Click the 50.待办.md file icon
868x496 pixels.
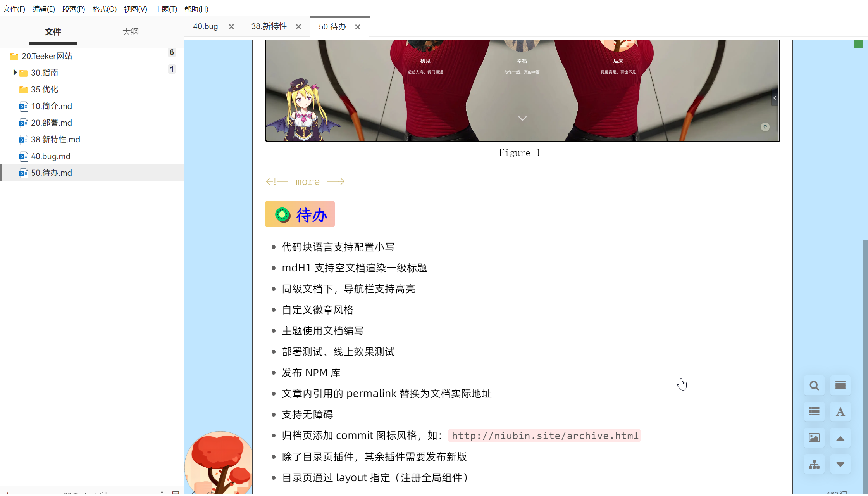(23, 173)
